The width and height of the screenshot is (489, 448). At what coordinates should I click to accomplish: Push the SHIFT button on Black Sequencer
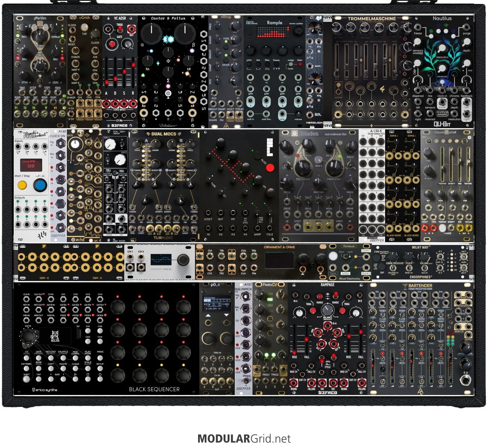coord(27,379)
